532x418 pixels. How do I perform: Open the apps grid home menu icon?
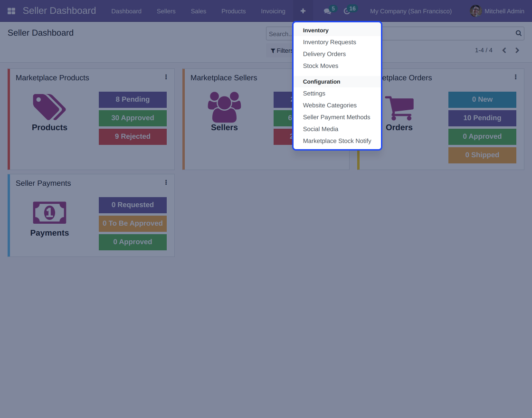(11, 11)
